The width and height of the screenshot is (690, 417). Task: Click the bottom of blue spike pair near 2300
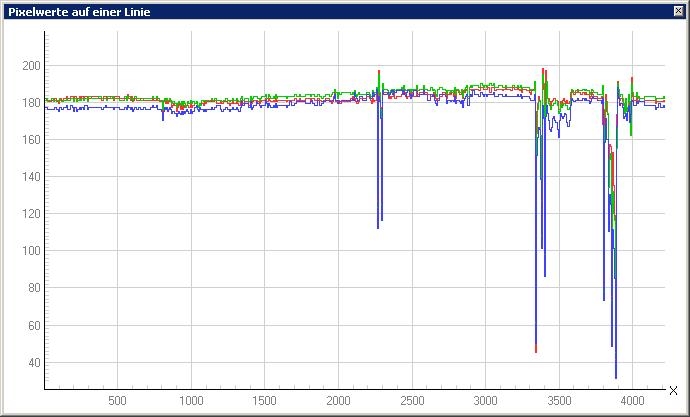click(x=378, y=227)
